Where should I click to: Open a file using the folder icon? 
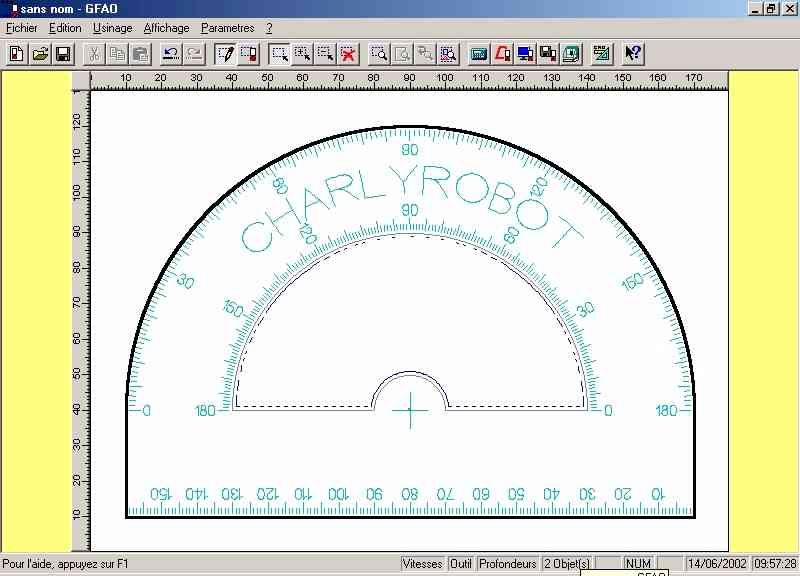40,54
